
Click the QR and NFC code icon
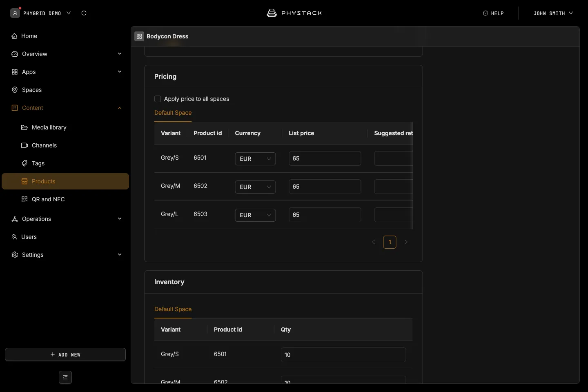(x=24, y=199)
